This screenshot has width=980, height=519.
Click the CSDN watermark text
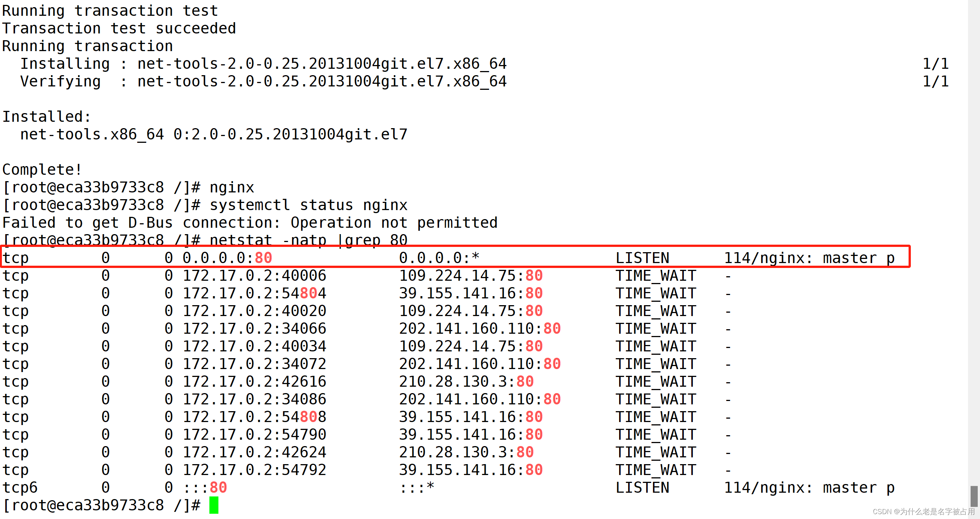click(923, 511)
